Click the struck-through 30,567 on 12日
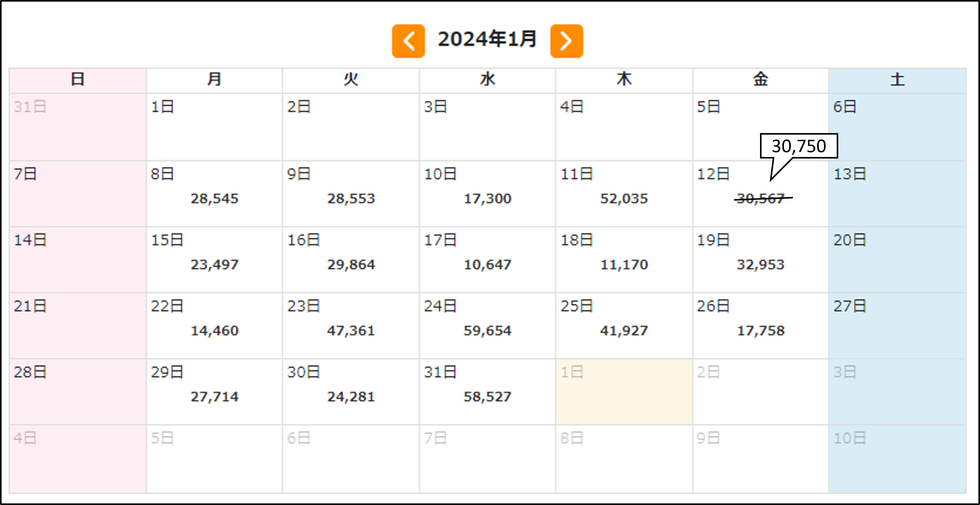The image size is (980, 505). pos(760,198)
